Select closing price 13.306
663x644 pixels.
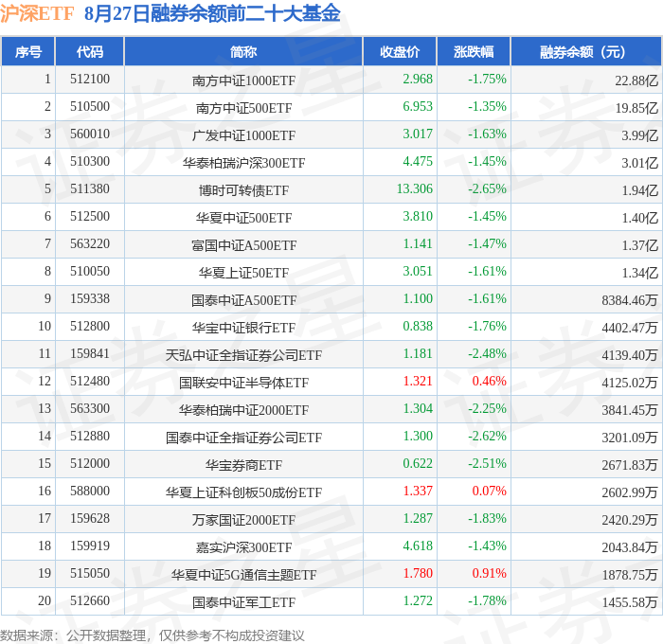(x=415, y=189)
